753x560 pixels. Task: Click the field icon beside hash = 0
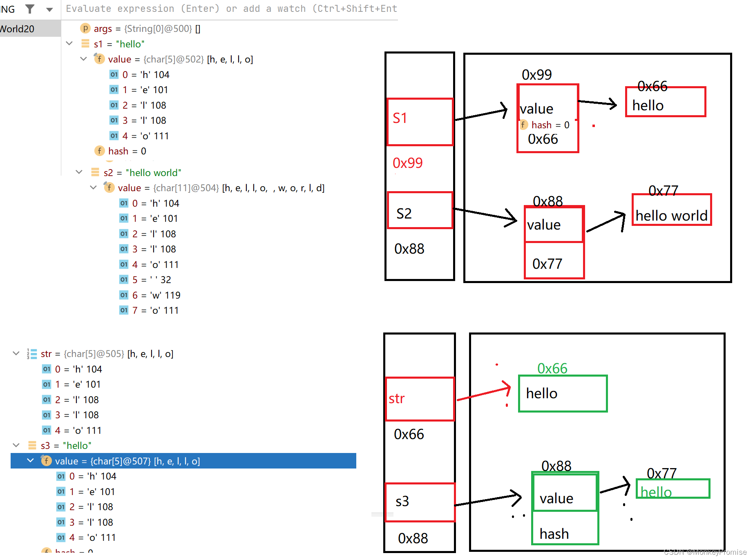coord(99,151)
